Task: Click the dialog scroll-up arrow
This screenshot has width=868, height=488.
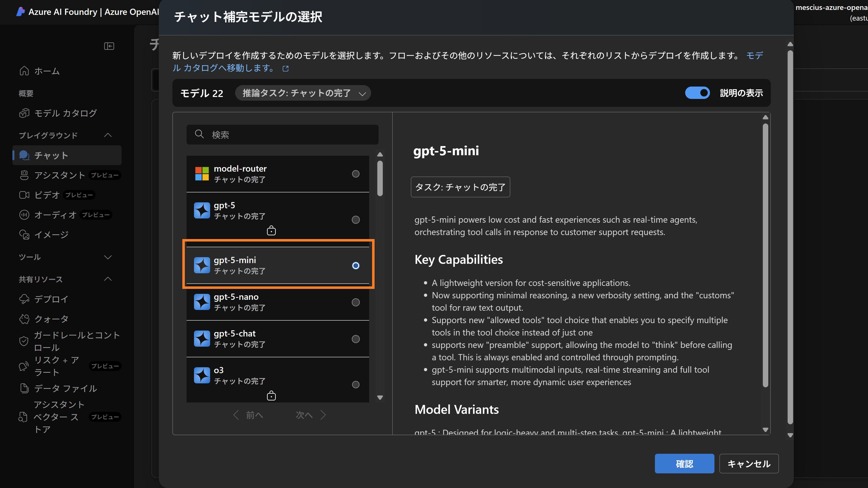Action: tap(790, 44)
